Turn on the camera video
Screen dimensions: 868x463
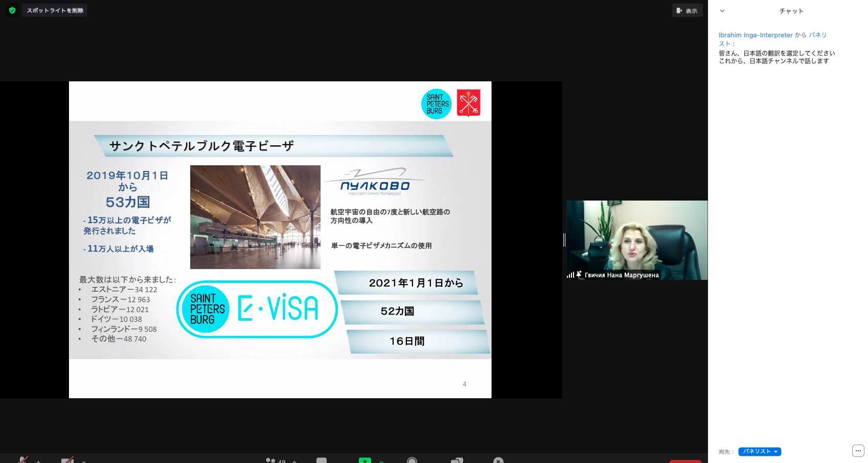pyautogui.click(x=67, y=460)
